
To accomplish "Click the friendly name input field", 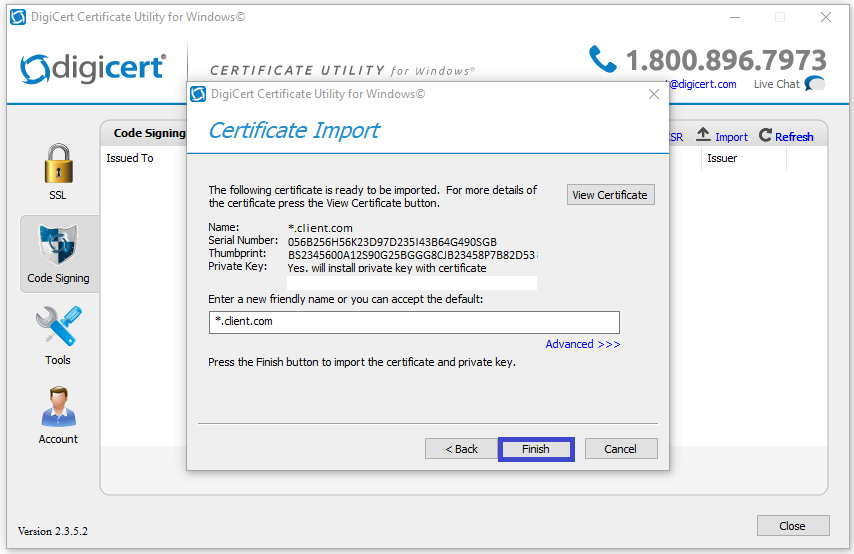I will pos(414,322).
